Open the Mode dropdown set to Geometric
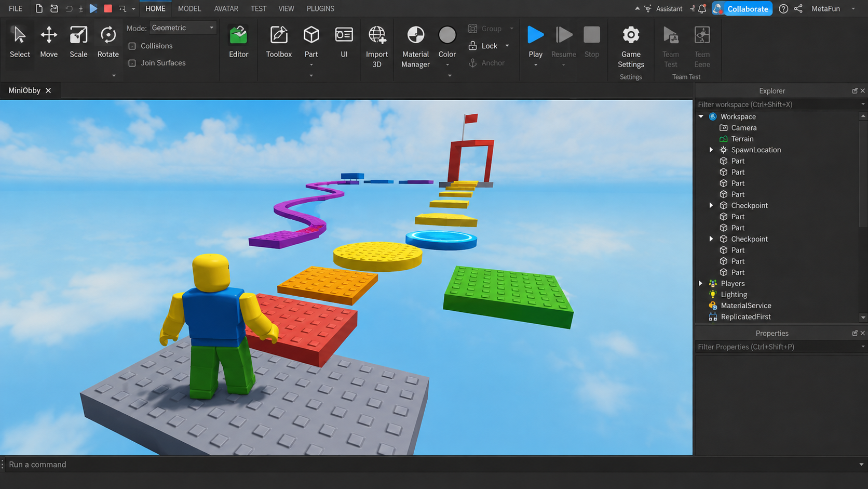 pos(183,28)
